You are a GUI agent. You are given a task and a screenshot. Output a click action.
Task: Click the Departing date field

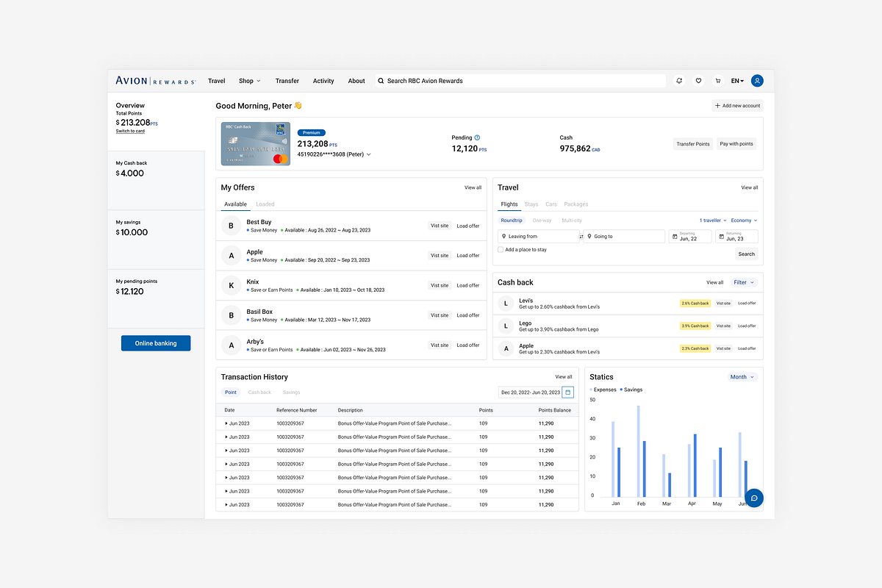point(690,237)
